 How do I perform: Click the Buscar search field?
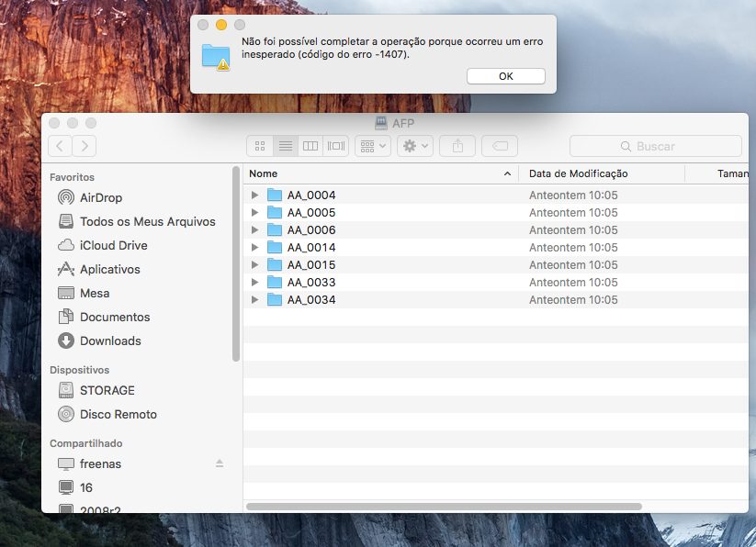(x=655, y=146)
